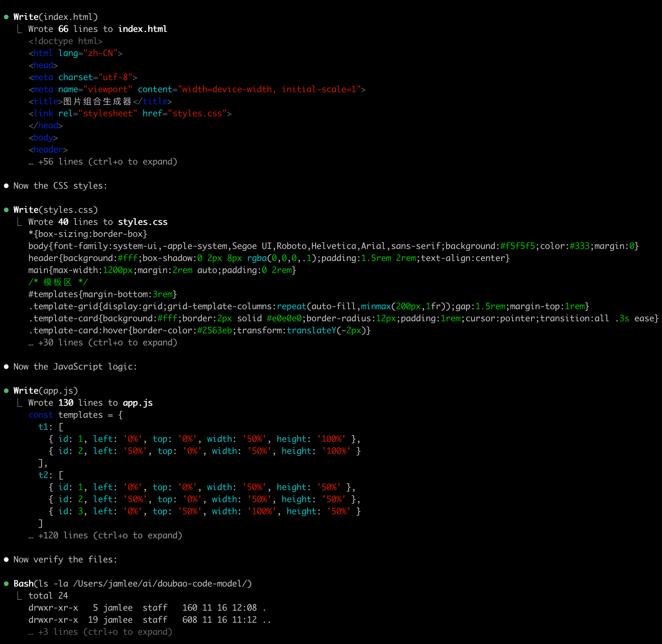
Task: Click the '<title>图片组合生成器</title>' line
Action: [x=100, y=101]
